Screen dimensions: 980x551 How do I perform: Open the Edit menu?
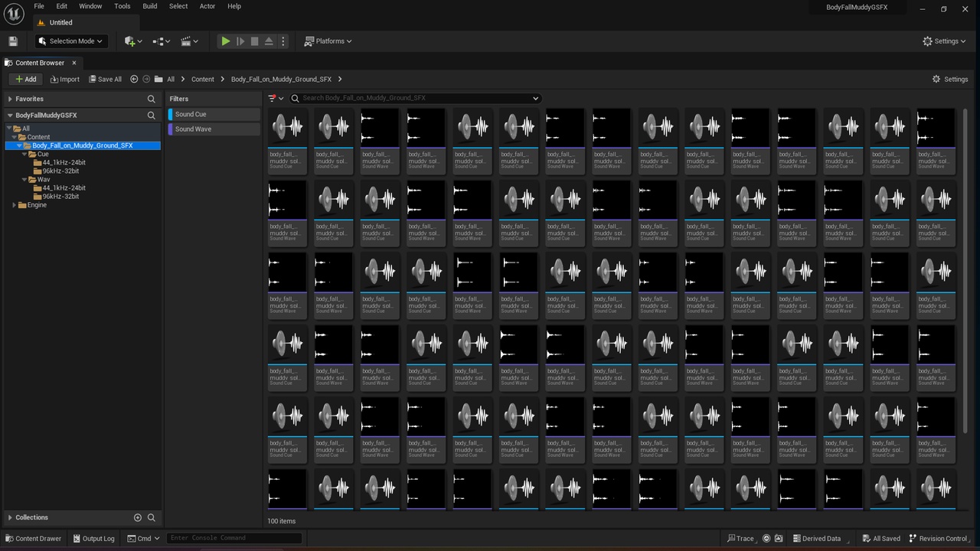tap(62, 6)
